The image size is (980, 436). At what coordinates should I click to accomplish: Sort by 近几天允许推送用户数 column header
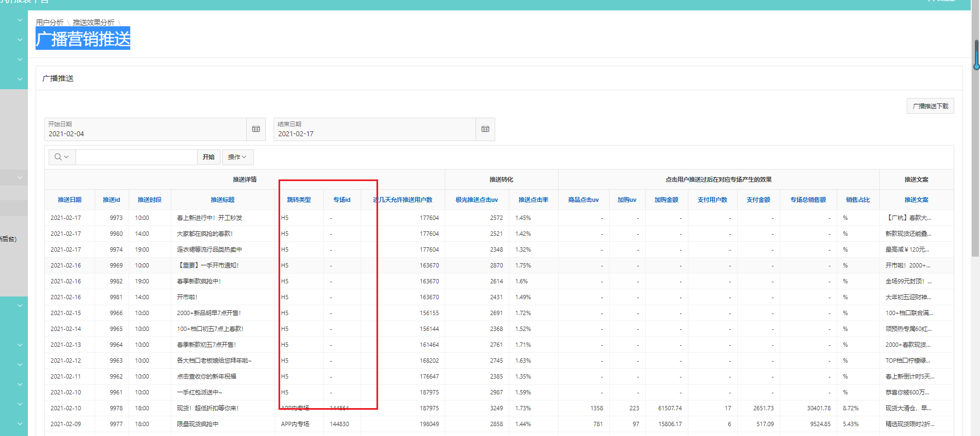[403, 200]
